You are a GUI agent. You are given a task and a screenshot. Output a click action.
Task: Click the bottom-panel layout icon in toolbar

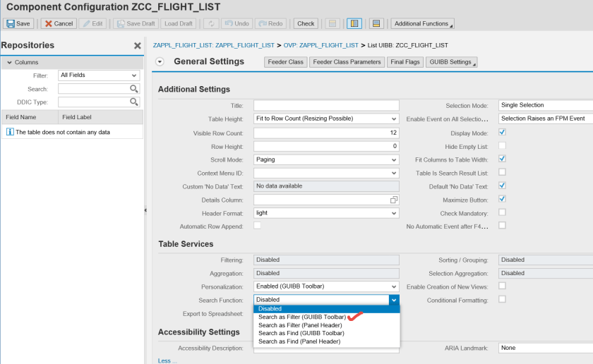376,23
